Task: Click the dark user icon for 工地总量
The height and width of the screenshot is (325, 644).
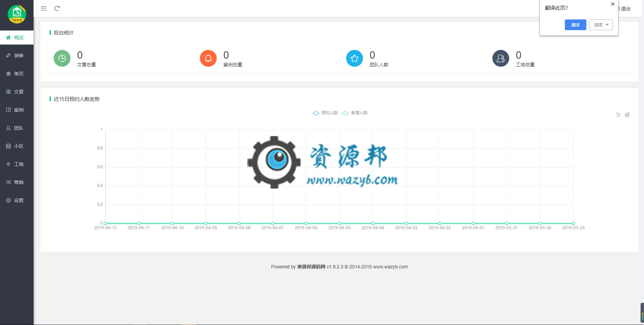Action: click(501, 58)
